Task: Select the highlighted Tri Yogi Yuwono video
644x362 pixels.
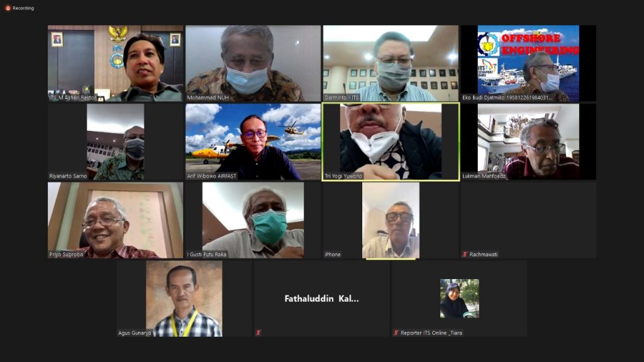Action: (391, 141)
